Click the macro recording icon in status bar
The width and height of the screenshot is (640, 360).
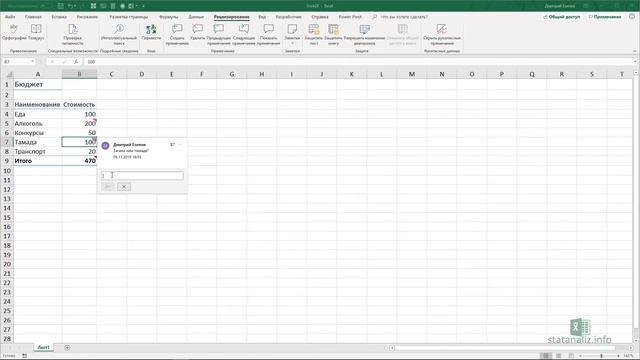point(24,356)
